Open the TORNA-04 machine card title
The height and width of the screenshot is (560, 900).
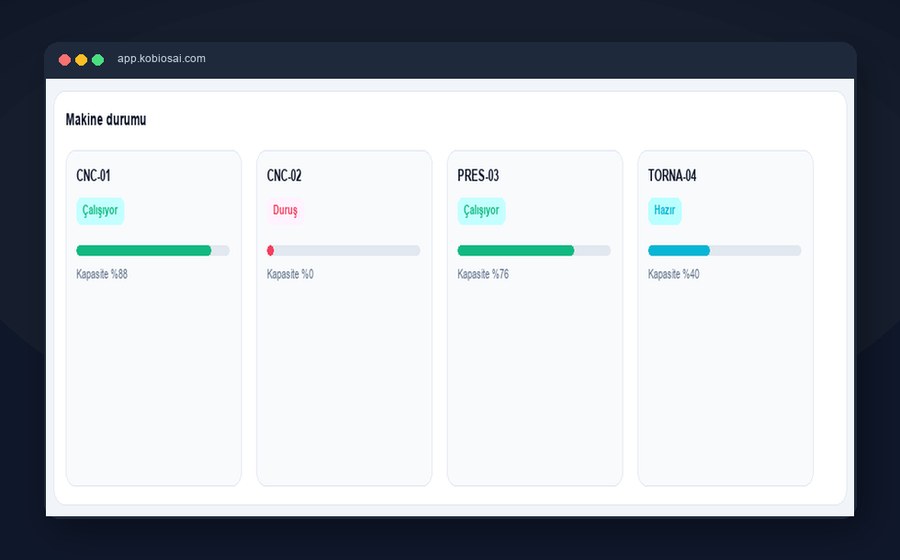pos(672,176)
